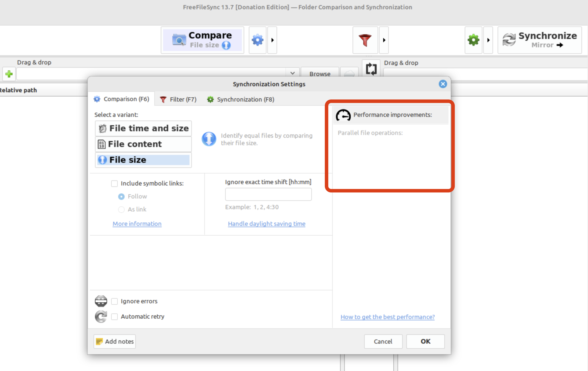Switch to the Synchronization (F8) tab
Screen dimensions: 588x371
pyautogui.click(x=241, y=99)
